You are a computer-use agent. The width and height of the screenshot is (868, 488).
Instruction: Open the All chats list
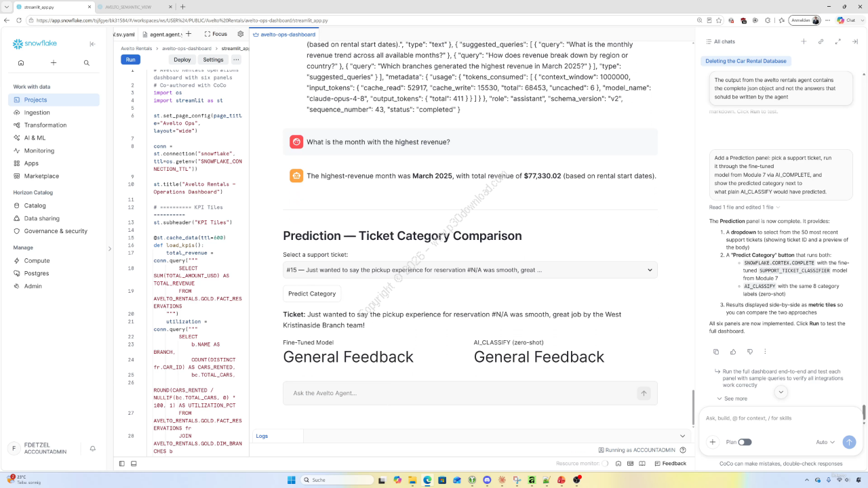720,42
